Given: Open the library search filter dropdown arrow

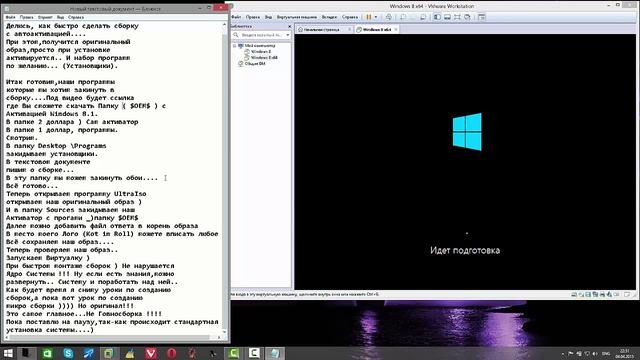Looking at the screenshot, I should [x=288, y=35].
